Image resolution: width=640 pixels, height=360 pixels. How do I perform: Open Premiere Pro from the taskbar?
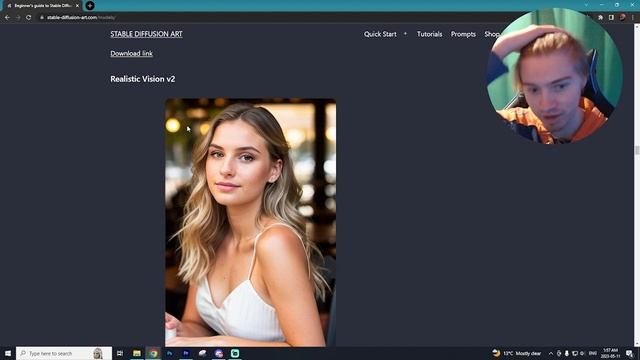pos(186,353)
